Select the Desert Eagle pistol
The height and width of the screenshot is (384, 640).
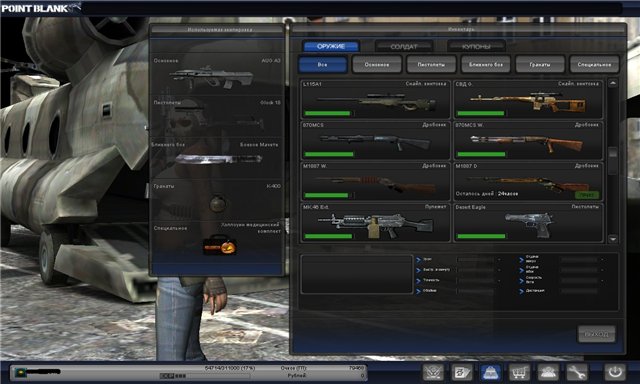(528, 223)
